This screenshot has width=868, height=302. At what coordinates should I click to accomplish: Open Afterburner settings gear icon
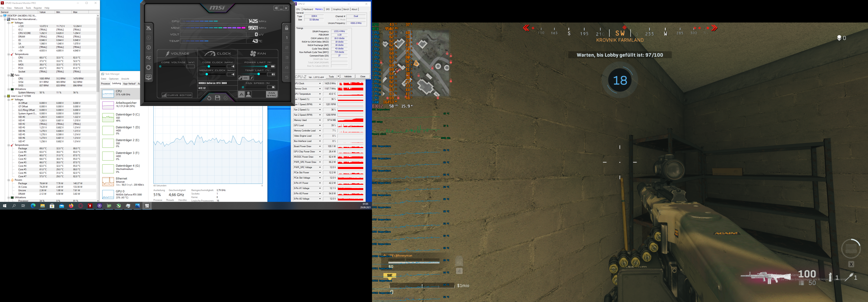(149, 67)
